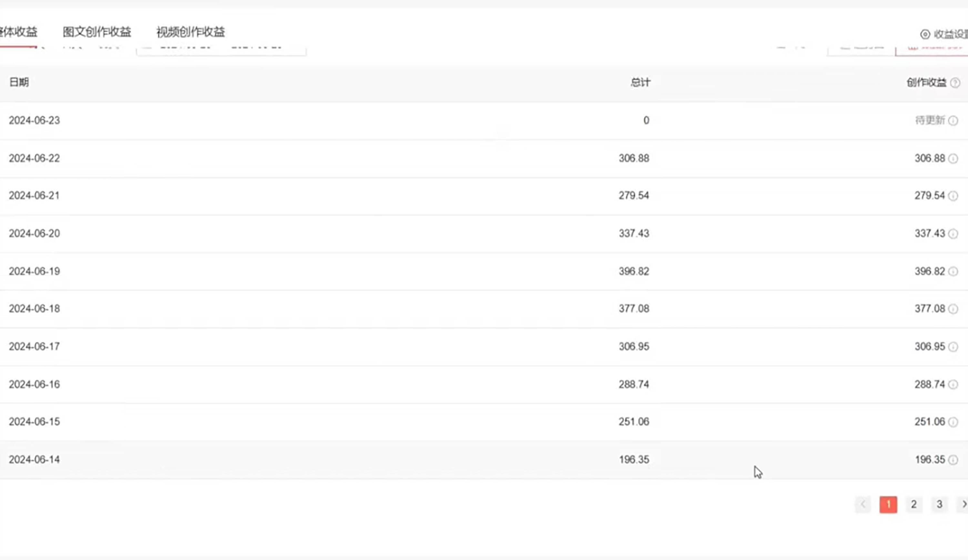Screen dimensions: 968x560
Task: Click info icon in 2024-06-19 row
Action: click(953, 272)
